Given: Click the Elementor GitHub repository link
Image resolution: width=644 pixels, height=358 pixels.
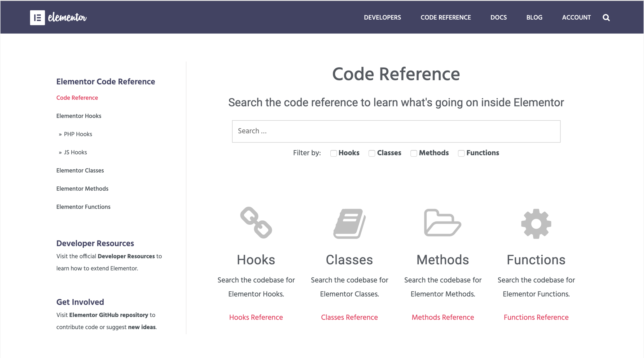Looking at the screenshot, I should 108,315.
